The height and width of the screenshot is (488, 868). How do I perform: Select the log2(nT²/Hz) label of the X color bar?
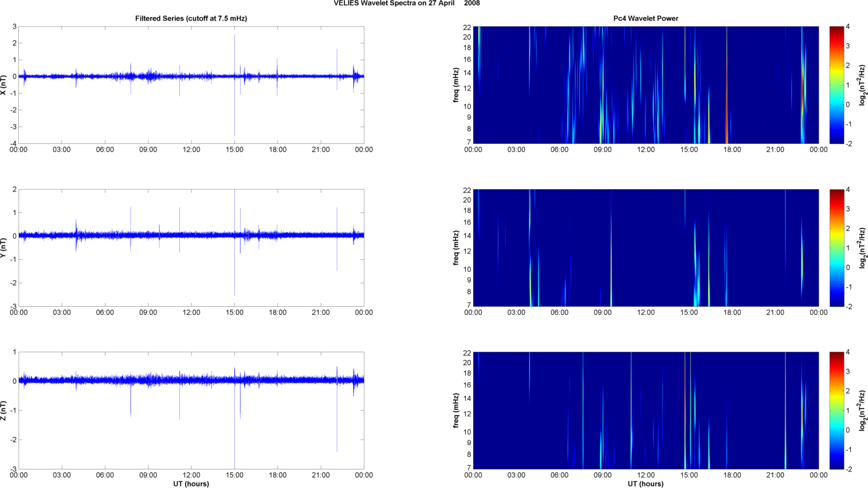862,85
